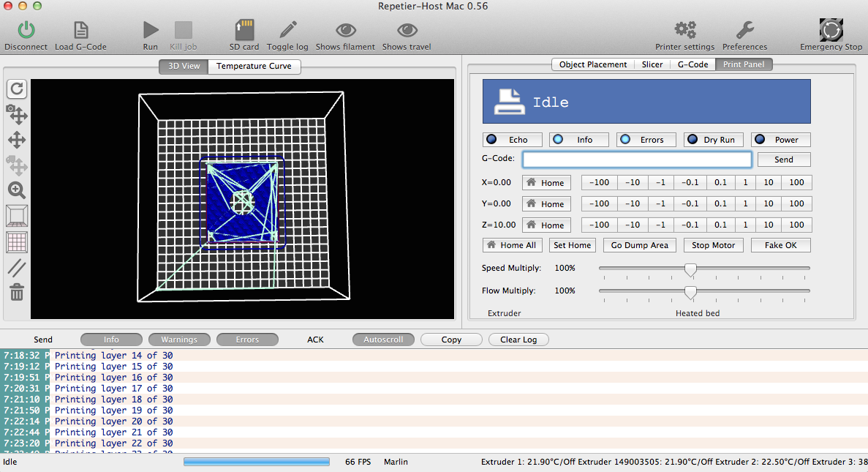The height and width of the screenshot is (472, 868).
Task: Click Clear Log button
Action: click(518, 340)
